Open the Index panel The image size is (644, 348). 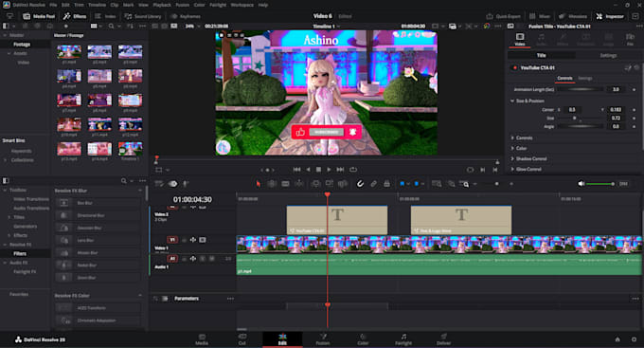105,16
